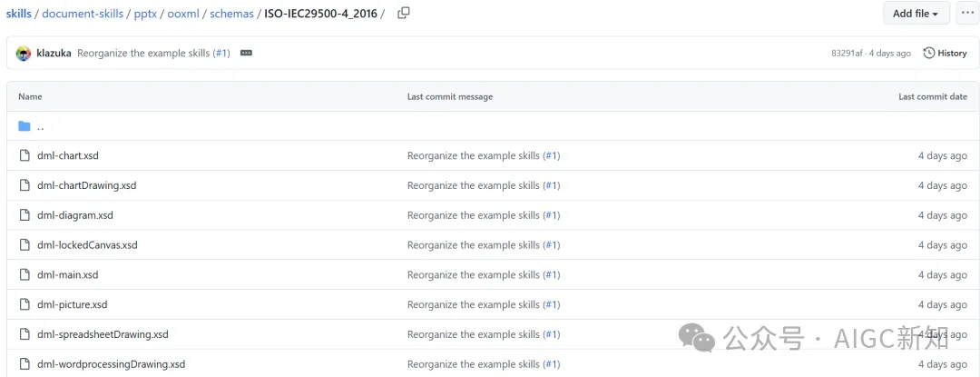Click the parent directory folder icon

point(24,126)
